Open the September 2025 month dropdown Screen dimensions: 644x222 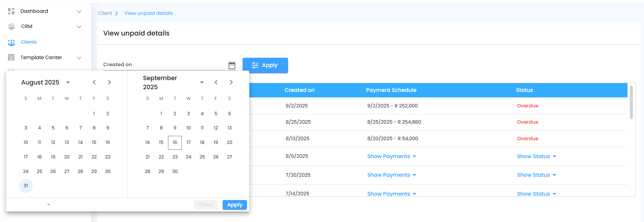click(202, 82)
